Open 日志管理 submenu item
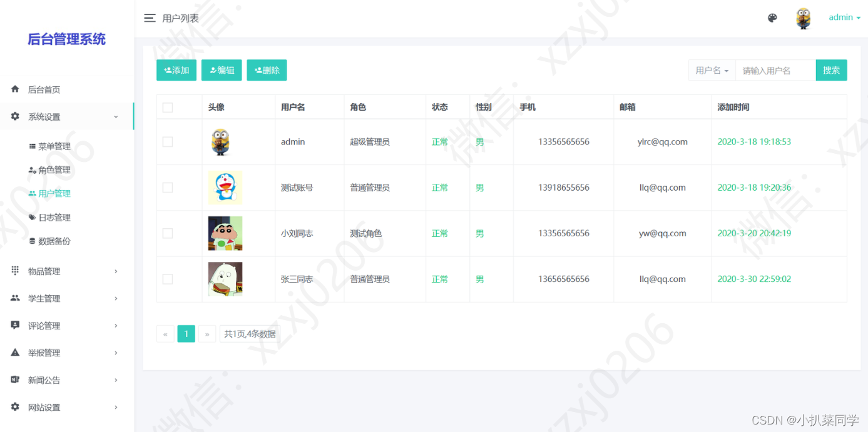 [54, 218]
